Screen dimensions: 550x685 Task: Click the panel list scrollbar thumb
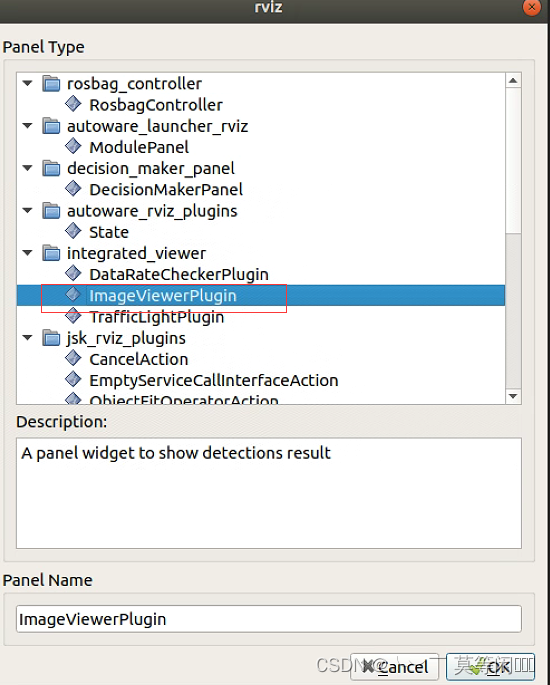[513, 161]
